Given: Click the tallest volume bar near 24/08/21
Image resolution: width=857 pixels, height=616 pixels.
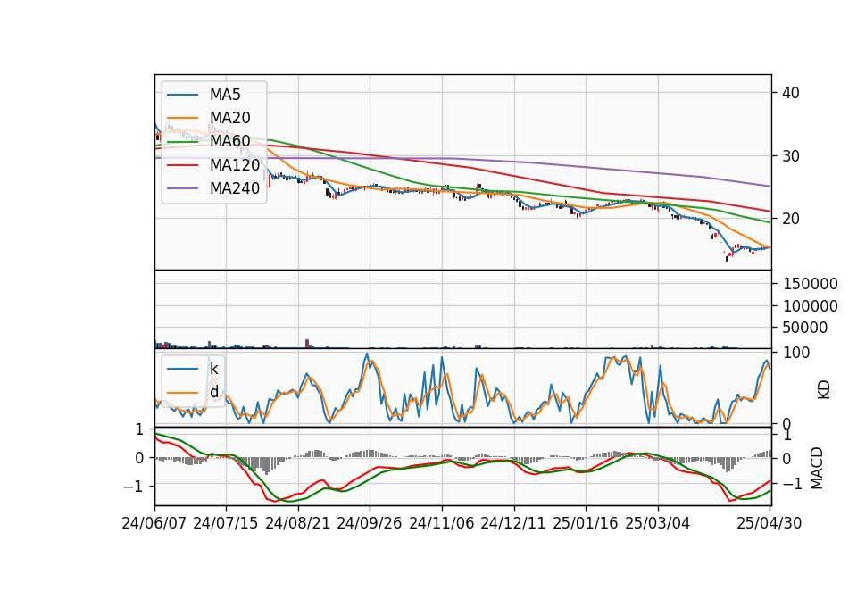Looking at the screenshot, I should coord(307,343).
